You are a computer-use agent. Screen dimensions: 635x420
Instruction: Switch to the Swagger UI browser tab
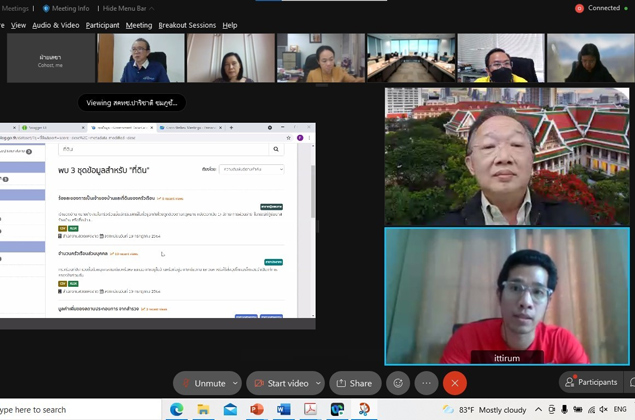(53, 128)
